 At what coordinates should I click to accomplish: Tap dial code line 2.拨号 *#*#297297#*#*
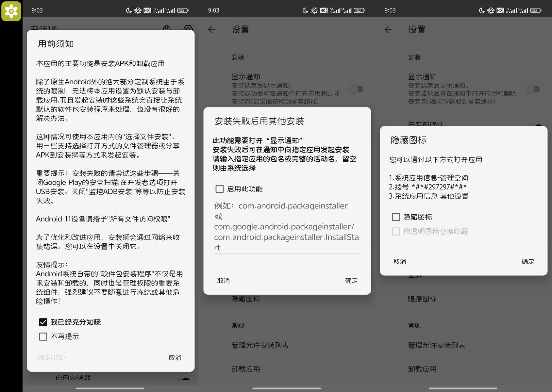[428, 187]
